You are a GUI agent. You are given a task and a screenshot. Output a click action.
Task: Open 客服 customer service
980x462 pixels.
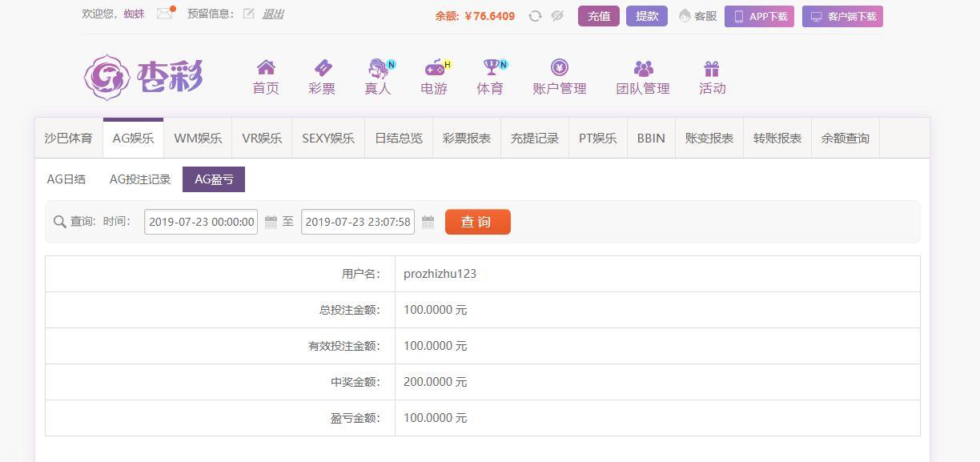(x=697, y=16)
